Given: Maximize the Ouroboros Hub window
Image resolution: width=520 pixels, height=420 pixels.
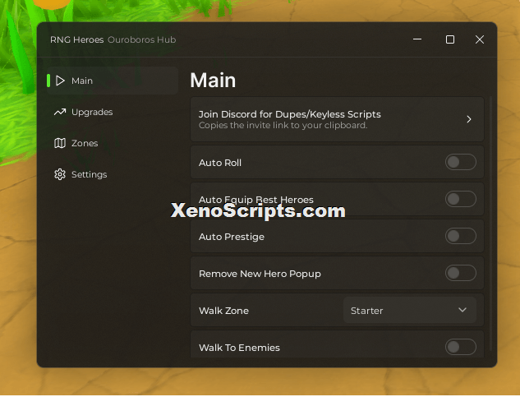Looking at the screenshot, I should coord(449,39).
